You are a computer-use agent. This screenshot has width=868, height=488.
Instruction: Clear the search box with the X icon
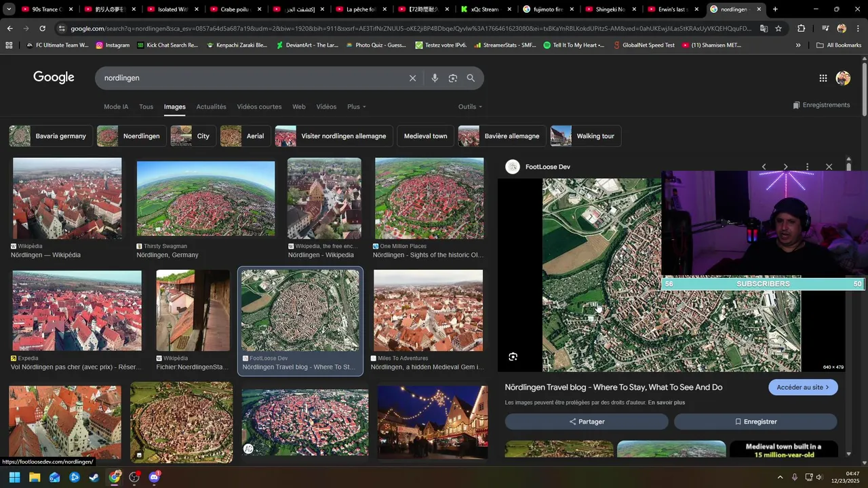[x=412, y=78]
